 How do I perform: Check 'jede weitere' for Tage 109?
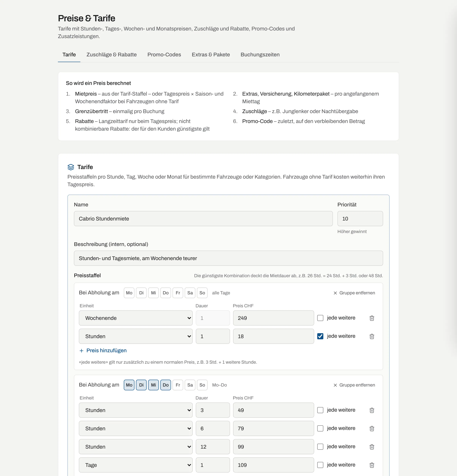click(x=320, y=465)
